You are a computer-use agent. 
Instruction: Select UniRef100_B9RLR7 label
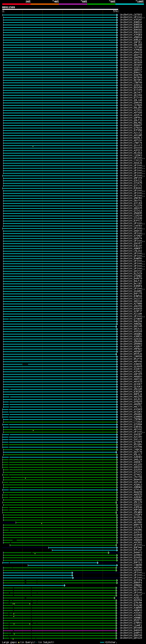(131, 40)
